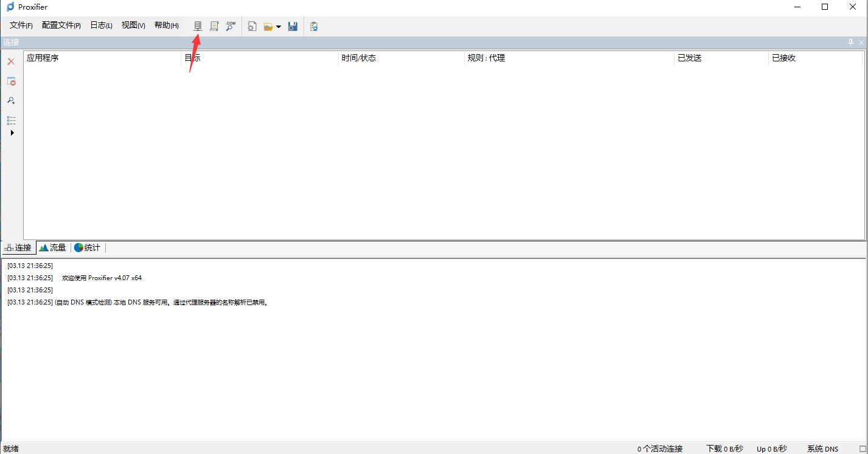Open the Proxification Rules list

(x=214, y=26)
